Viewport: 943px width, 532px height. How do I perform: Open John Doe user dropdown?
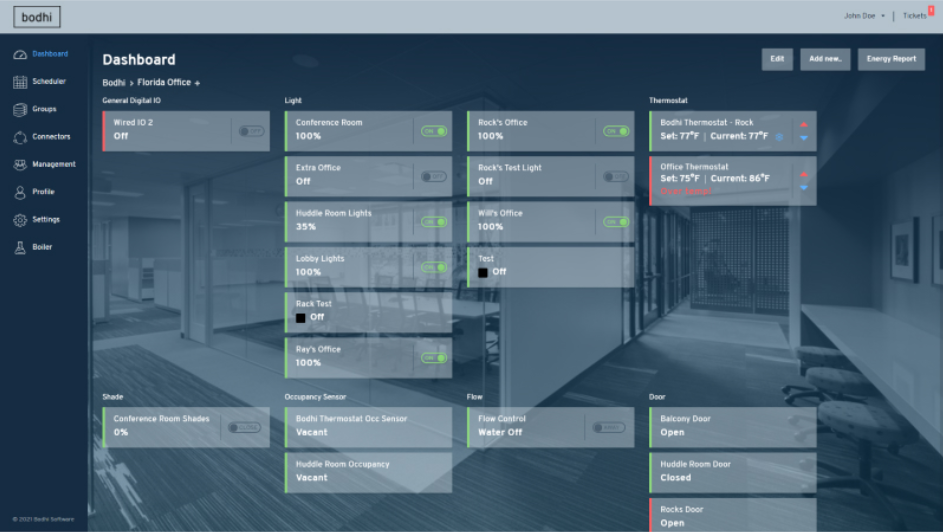[864, 16]
